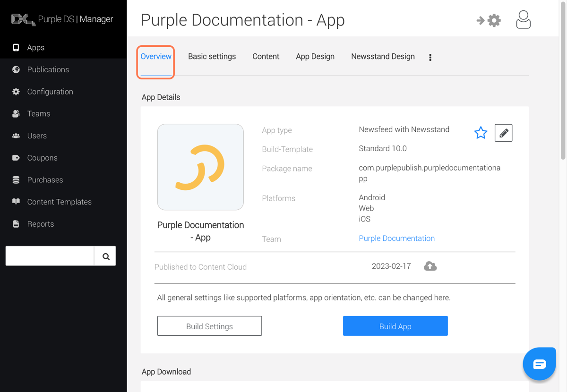Click the sidebar search magnifier button

[105, 256]
